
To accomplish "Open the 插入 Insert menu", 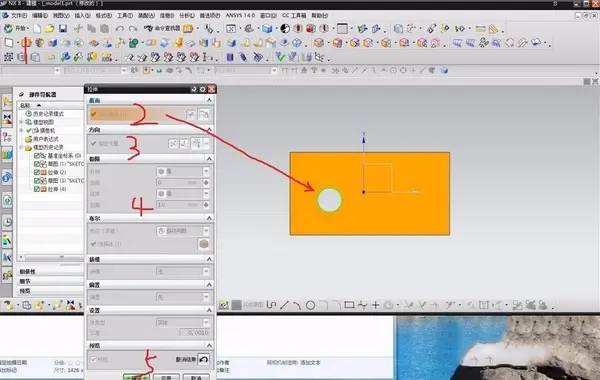I will 82,15.
